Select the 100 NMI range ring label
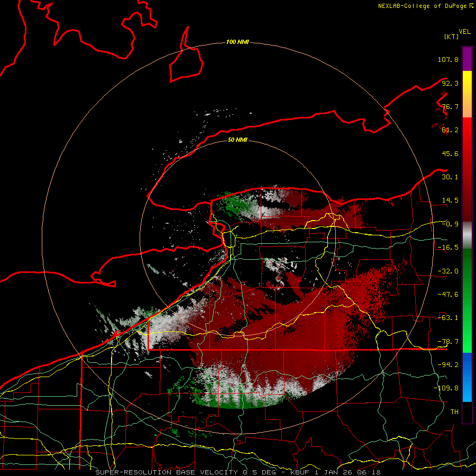The width and height of the screenshot is (476, 476). tap(237, 42)
